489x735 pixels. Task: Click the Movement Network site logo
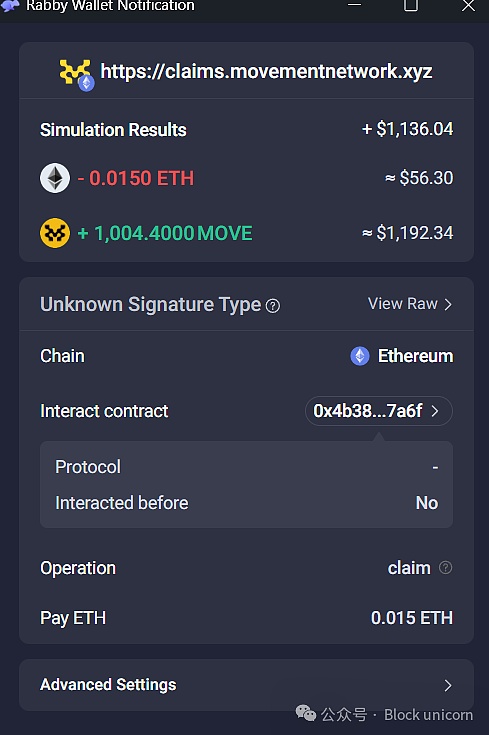coord(75,73)
